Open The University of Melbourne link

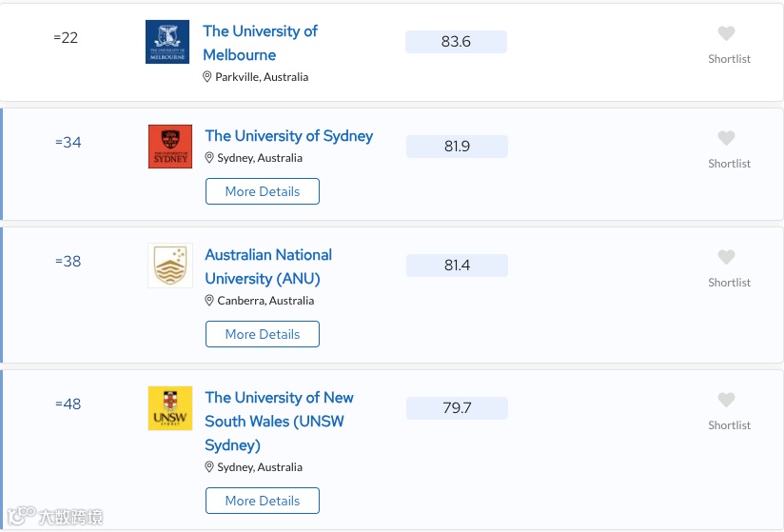(x=259, y=43)
